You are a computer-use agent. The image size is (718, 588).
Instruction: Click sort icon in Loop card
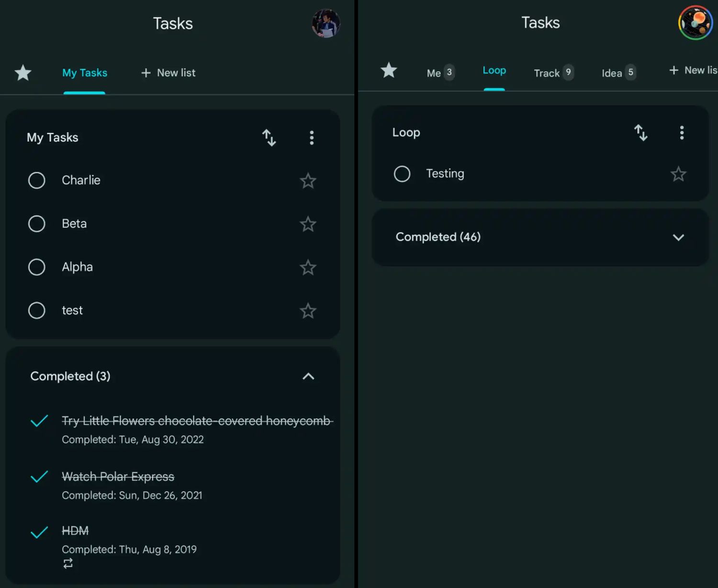click(x=640, y=133)
